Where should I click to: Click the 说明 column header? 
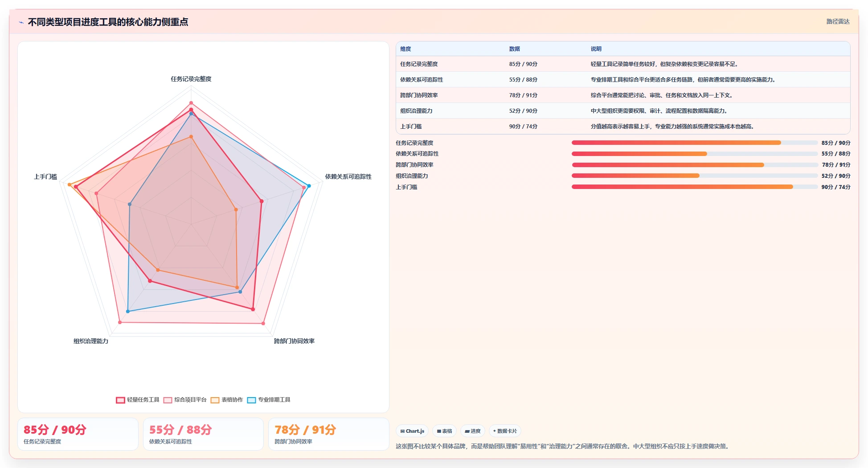click(596, 49)
